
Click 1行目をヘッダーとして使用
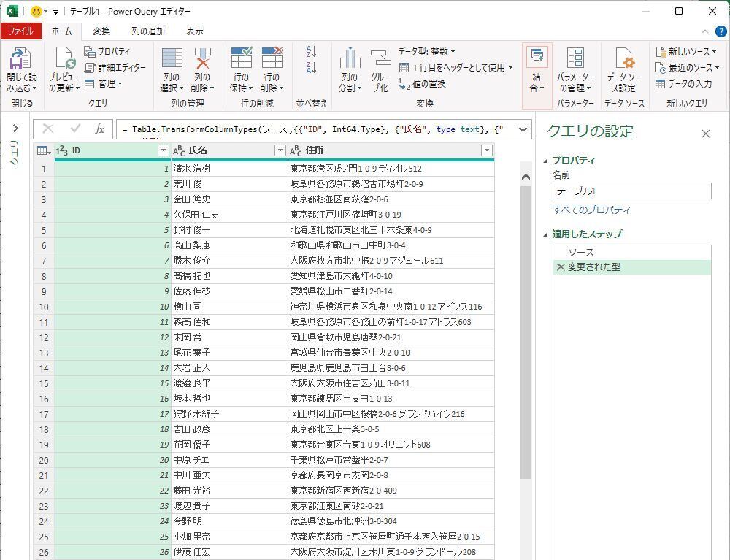tap(456, 67)
